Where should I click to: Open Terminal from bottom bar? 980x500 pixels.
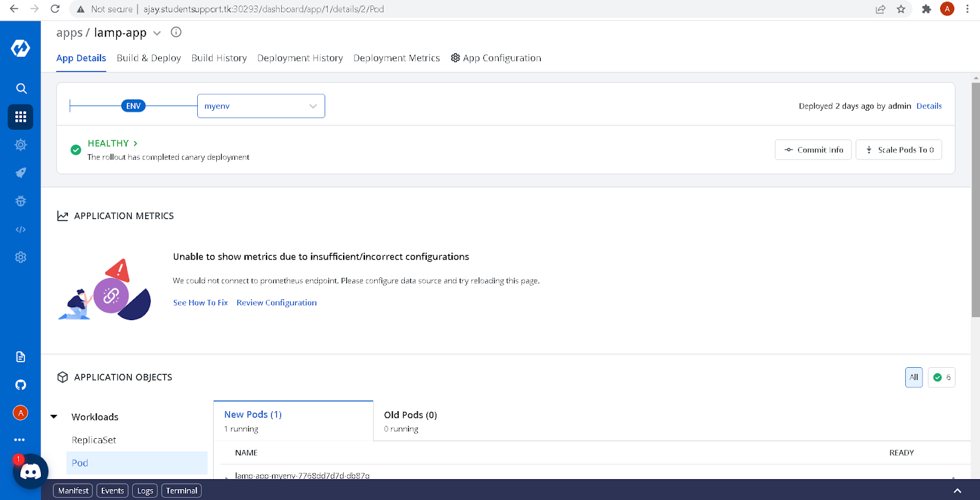pos(181,491)
